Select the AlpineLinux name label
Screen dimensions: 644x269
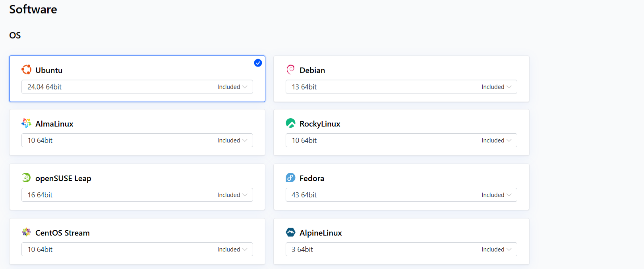(x=321, y=233)
